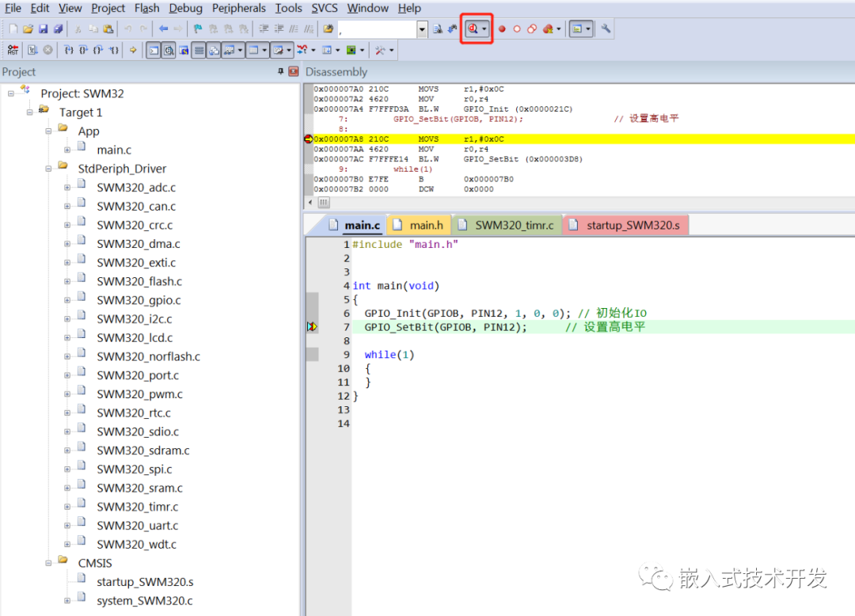Image resolution: width=855 pixels, height=616 pixels.
Task: Click the Run icon
Action: point(32,50)
